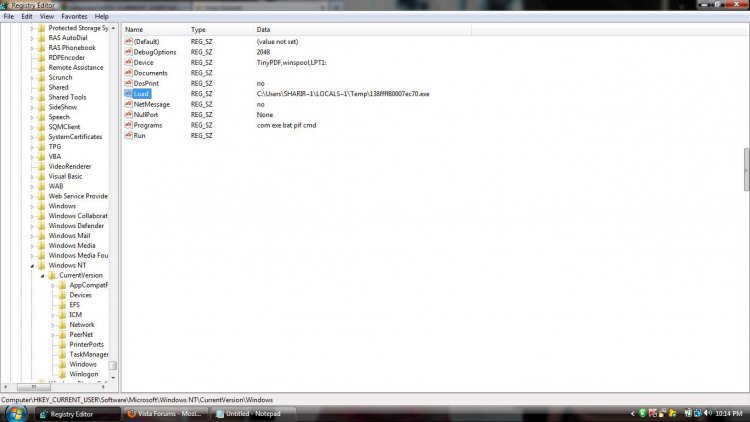The height and width of the screenshot is (422, 750).
Task: Click the '(value not set)' data value
Action: click(277, 42)
